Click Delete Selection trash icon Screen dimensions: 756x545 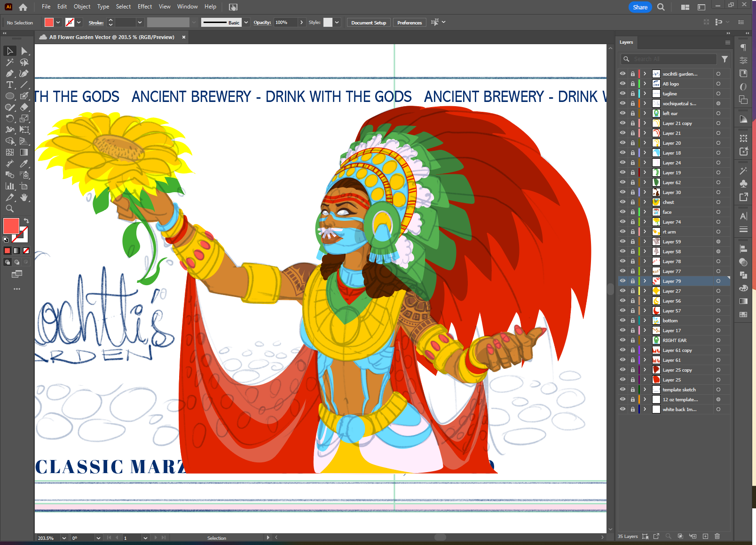717,536
